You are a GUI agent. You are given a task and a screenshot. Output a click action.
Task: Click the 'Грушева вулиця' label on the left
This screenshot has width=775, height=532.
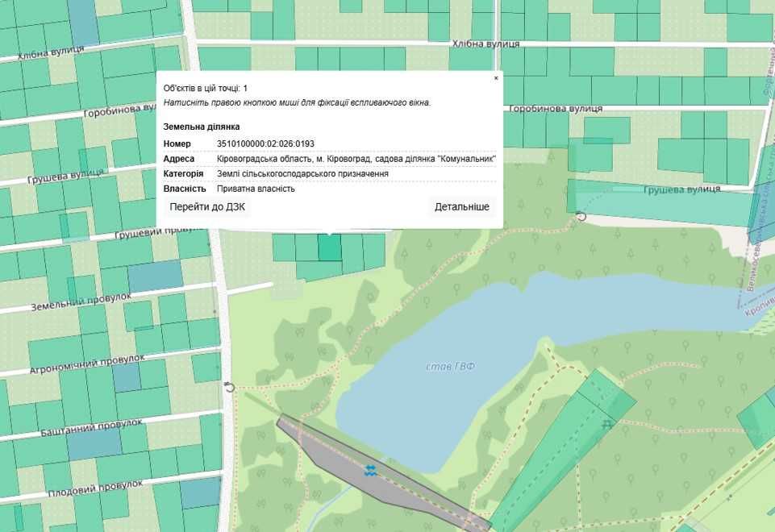coord(66,176)
